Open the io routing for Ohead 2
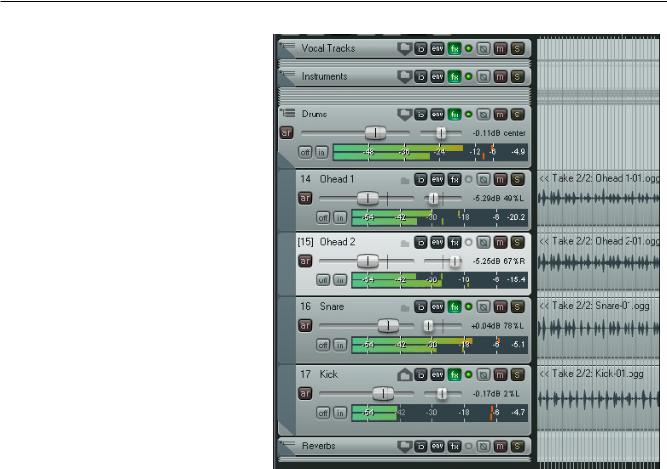 pyautogui.click(x=420, y=242)
